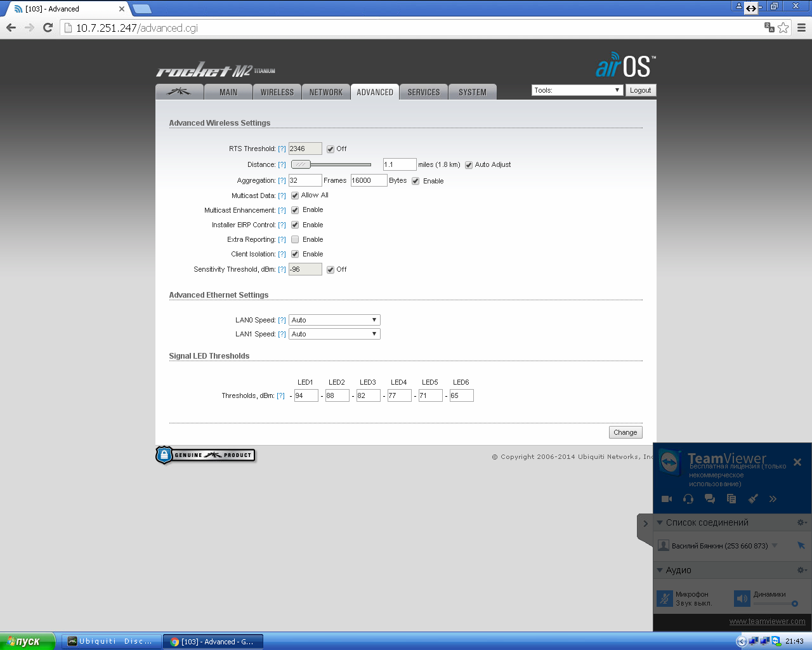The width and height of the screenshot is (812, 650).
Task: Start a TeamViewer video call
Action: (x=667, y=499)
